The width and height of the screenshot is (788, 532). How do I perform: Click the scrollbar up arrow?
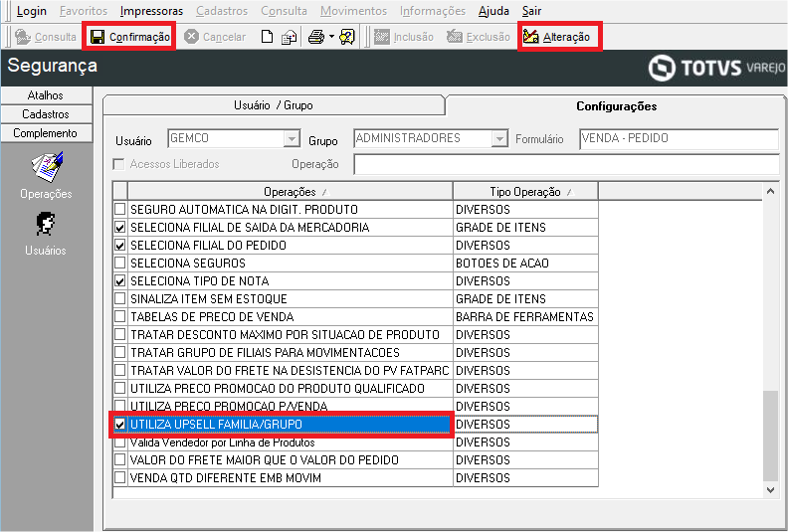tap(770, 191)
